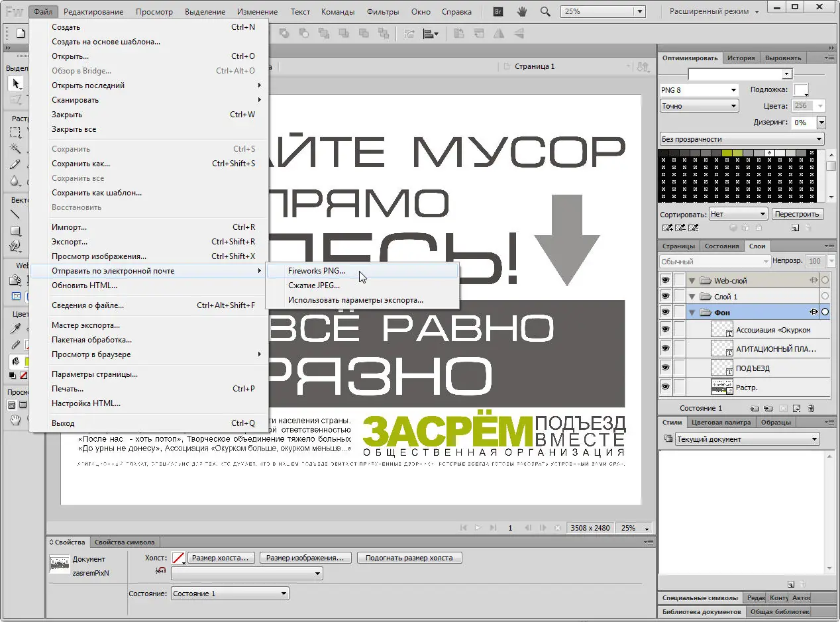Select the Magic Wand tool
The width and height of the screenshot is (840, 622).
tap(16, 148)
